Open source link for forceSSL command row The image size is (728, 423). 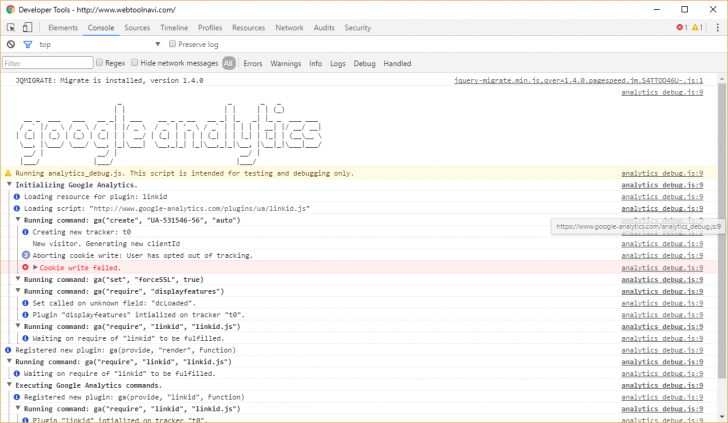tap(662, 280)
